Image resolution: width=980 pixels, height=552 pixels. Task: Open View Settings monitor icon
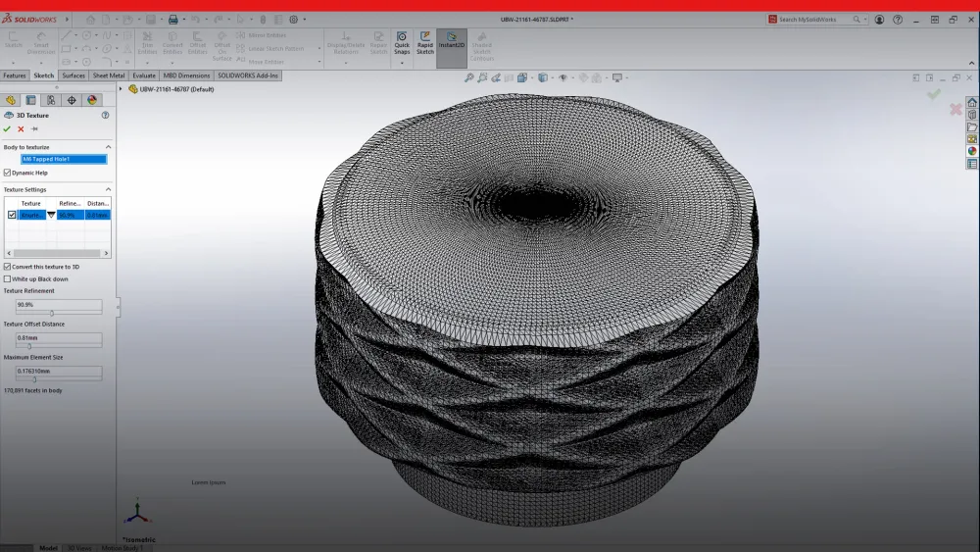[616, 78]
